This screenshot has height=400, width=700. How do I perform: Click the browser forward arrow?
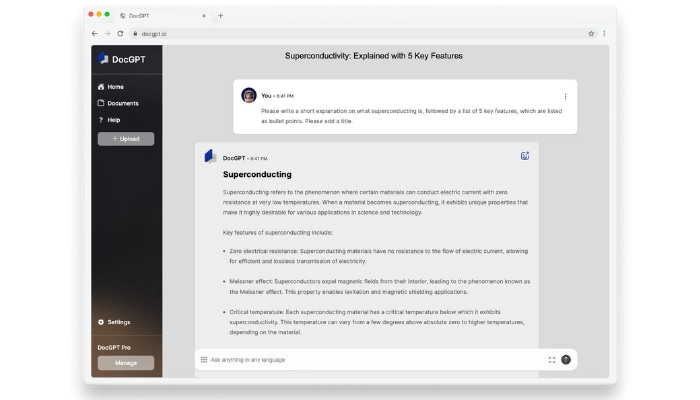(x=107, y=33)
